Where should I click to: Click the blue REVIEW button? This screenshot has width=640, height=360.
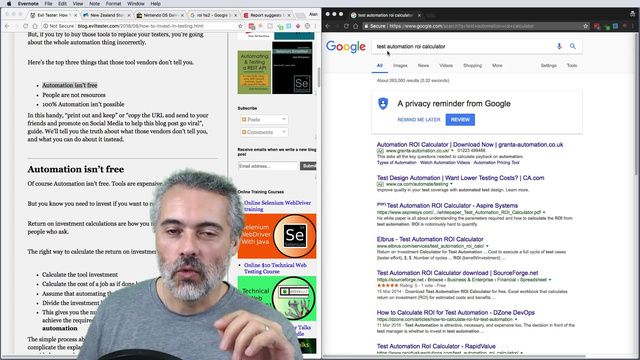[x=460, y=120]
